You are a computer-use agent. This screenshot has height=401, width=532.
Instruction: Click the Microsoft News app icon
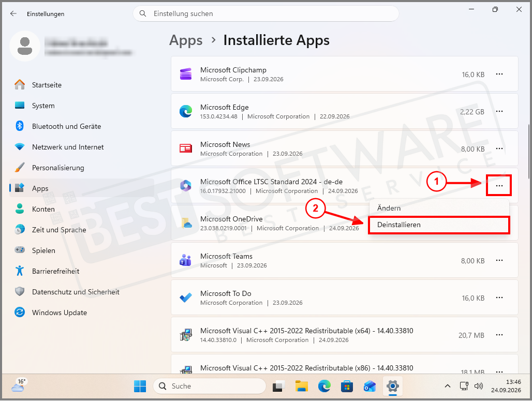186,148
